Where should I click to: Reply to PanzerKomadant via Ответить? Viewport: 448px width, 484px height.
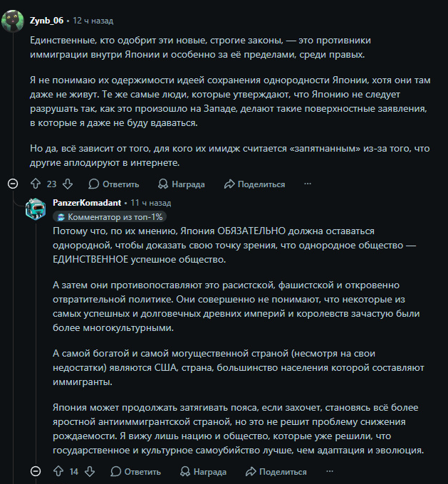pos(135,472)
